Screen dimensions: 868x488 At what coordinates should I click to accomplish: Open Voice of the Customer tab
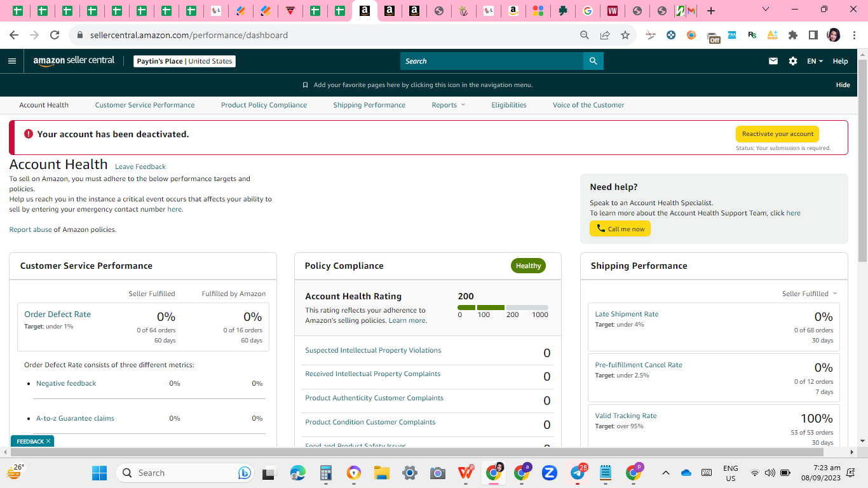[x=588, y=105]
